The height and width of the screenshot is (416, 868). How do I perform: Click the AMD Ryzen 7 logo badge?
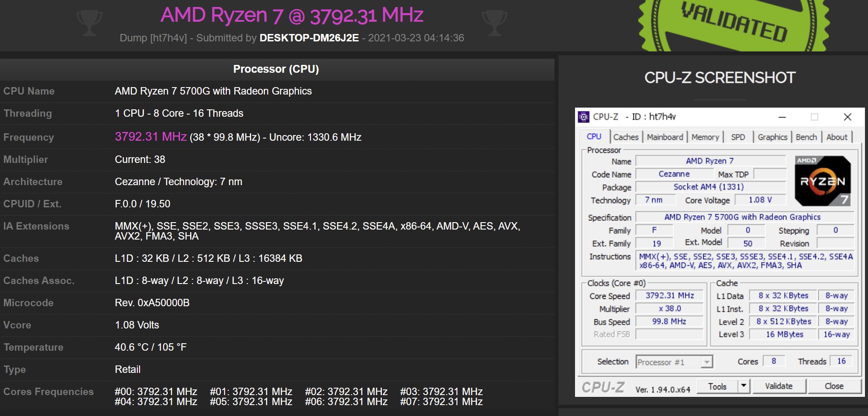tap(823, 181)
